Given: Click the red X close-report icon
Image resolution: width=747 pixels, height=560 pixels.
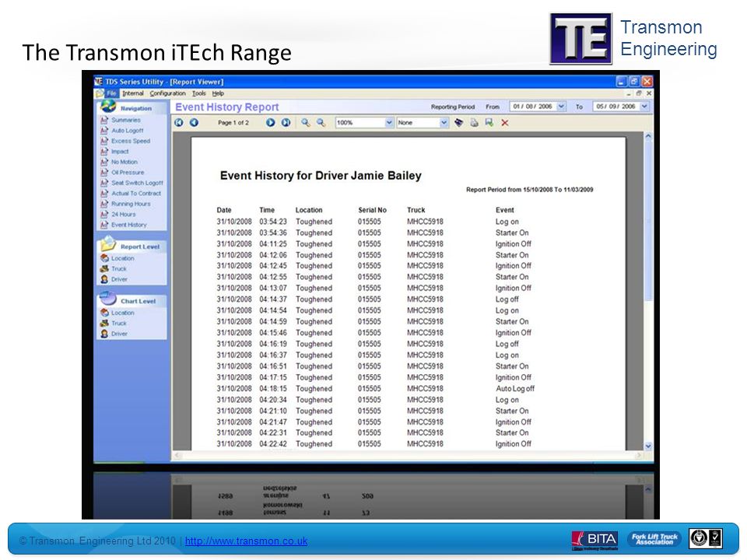Looking at the screenshot, I should (505, 122).
